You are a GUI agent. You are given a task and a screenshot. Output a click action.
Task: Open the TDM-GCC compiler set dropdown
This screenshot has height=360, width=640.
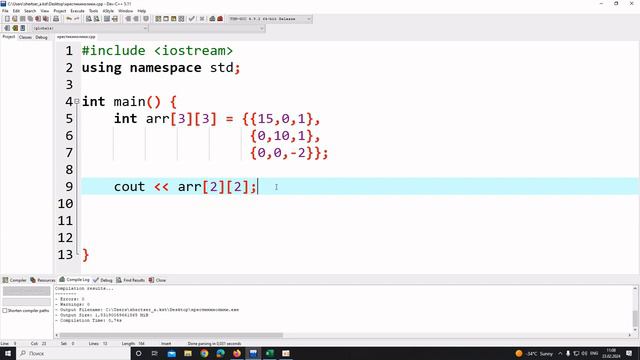tap(270, 19)
